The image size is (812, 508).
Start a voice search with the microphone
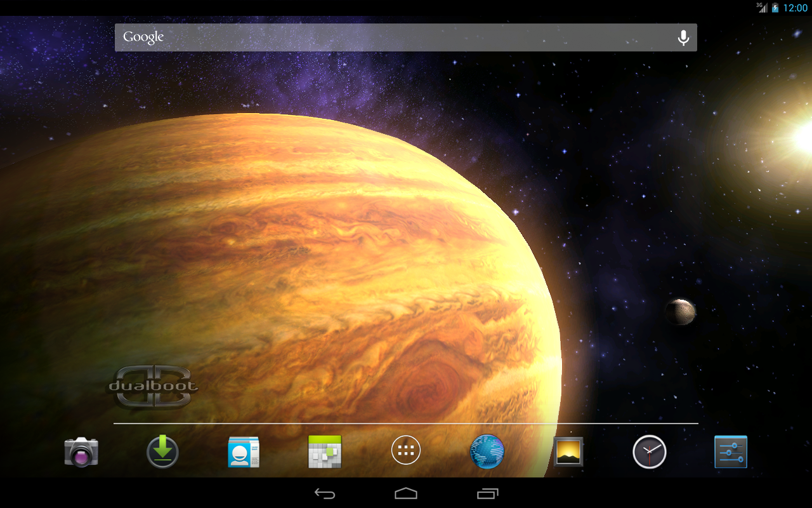coord(683,37)
